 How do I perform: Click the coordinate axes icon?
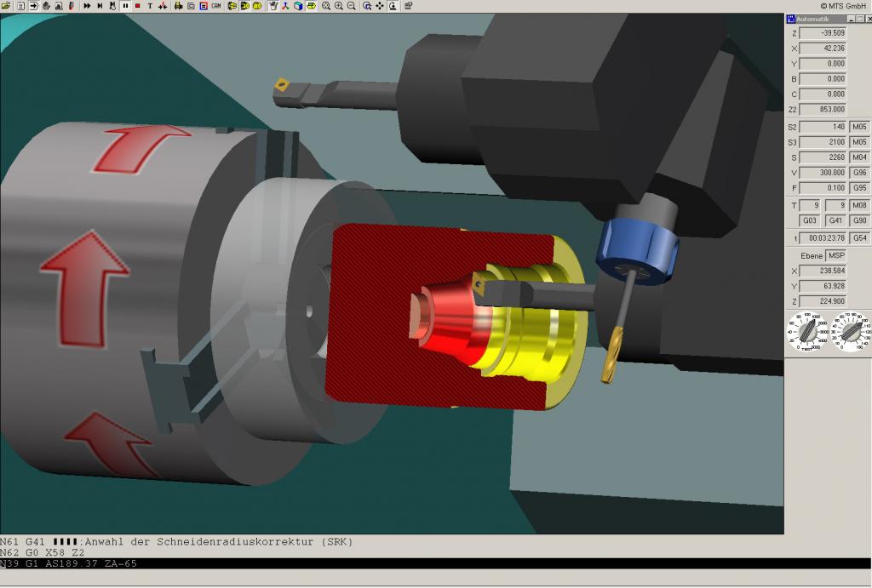pyautogui.click(x=285, y=6)
